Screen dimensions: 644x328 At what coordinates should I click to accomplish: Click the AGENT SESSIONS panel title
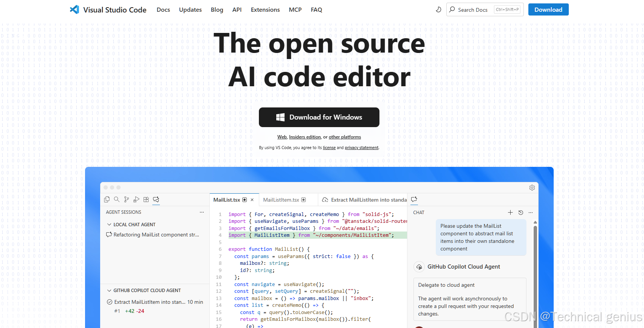click(x=124, y=212)
